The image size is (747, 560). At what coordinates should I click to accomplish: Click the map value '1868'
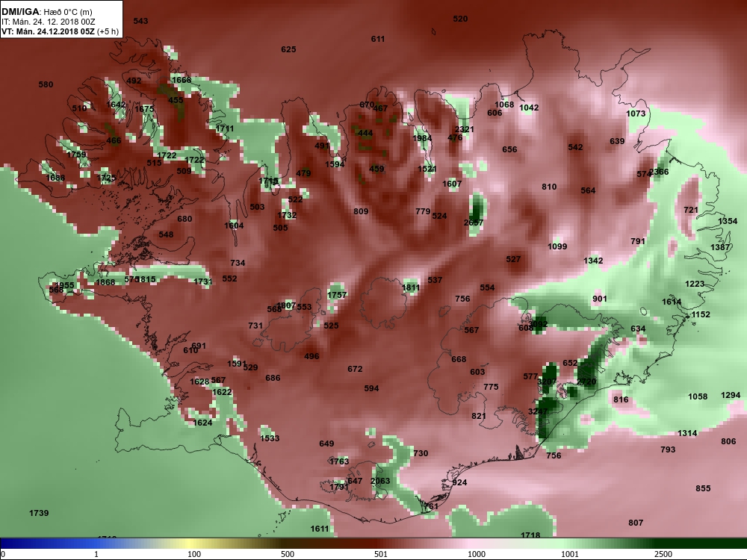coord(106,282)
